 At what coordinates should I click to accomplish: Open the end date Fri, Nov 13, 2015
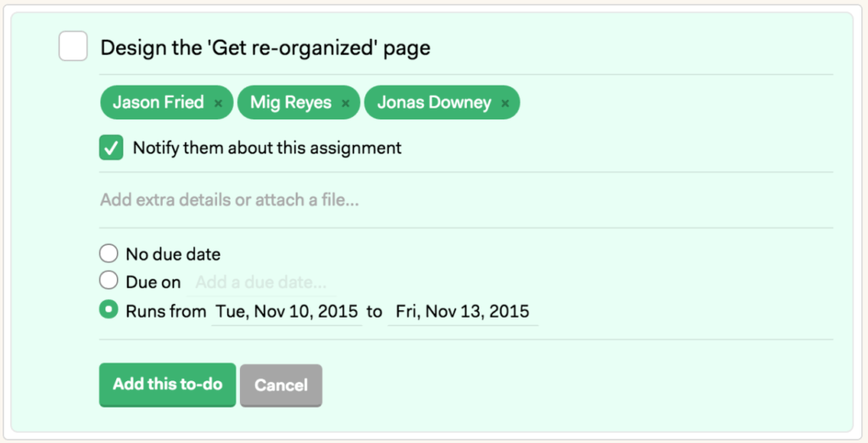[463, 312]
